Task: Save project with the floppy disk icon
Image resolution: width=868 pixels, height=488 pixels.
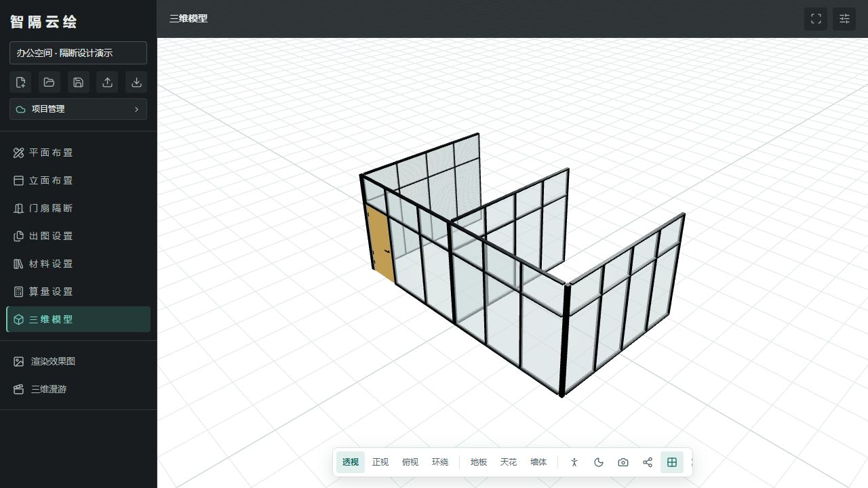Action: (78, 82)
